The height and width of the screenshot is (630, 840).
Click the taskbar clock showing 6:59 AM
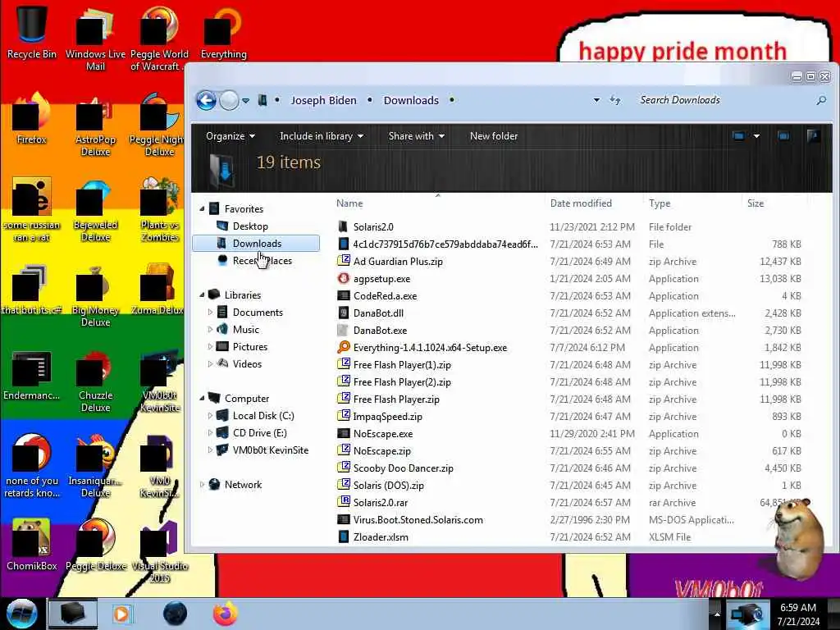click(798, 614)
